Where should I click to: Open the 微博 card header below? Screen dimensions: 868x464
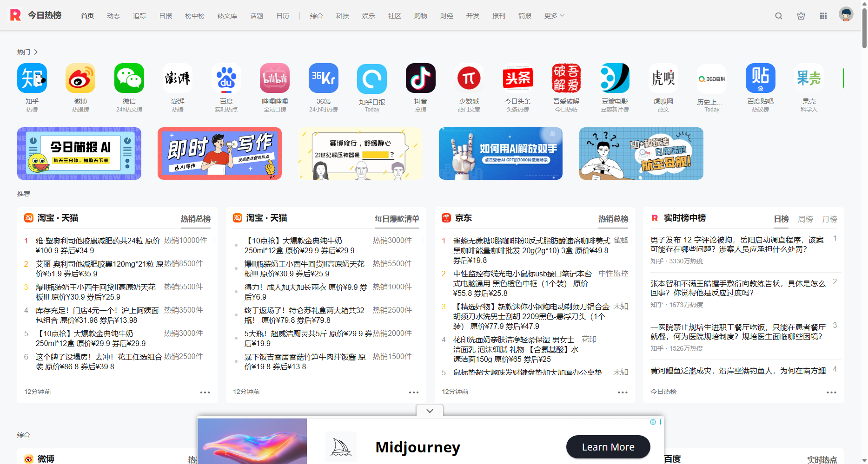[40, 459]
